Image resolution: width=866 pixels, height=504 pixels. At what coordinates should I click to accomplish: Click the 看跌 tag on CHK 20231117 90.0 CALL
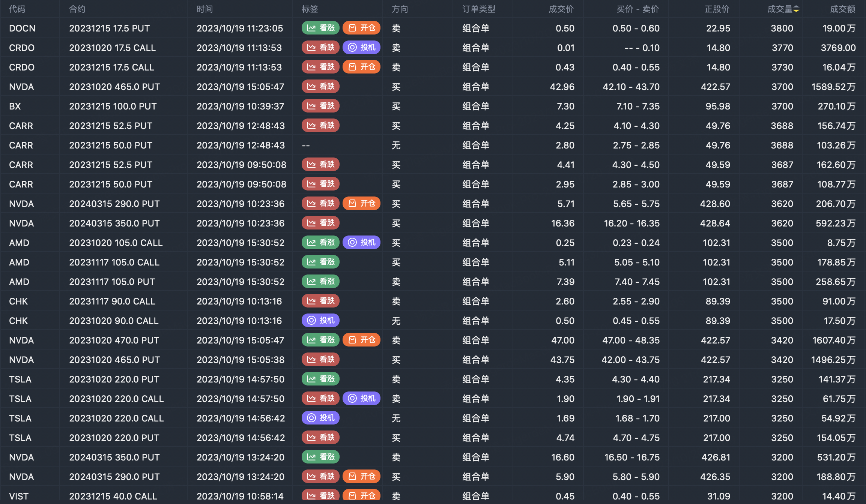(x=320, y=301)
